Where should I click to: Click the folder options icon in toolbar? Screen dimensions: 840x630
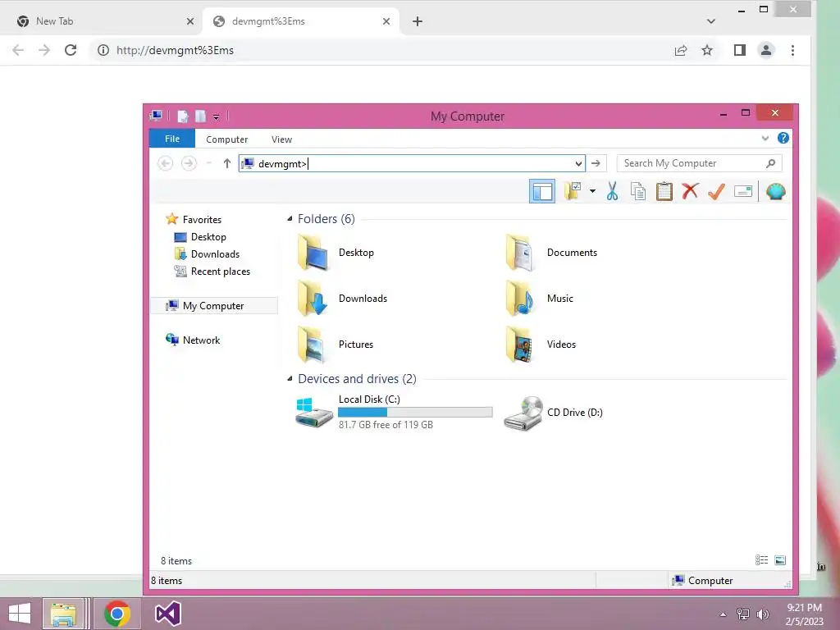(573, 191)
